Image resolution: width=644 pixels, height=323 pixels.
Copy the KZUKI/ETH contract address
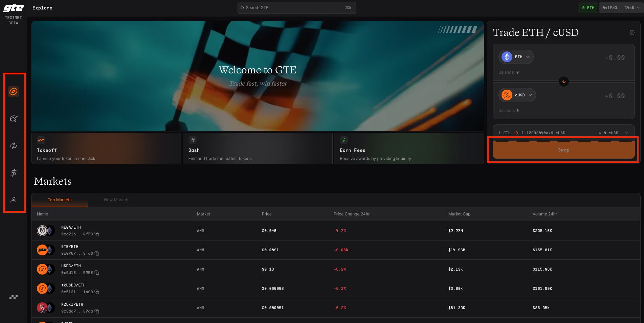pyautogui.click(x=97, y=311)
